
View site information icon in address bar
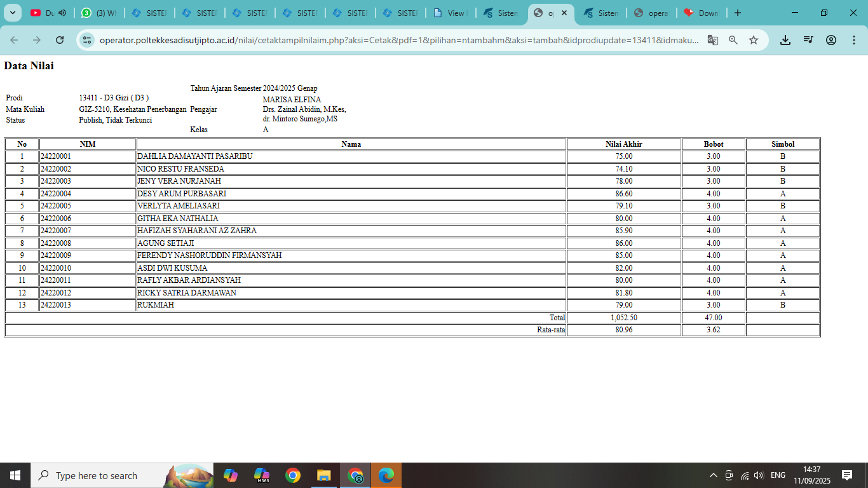pos(88,40)
